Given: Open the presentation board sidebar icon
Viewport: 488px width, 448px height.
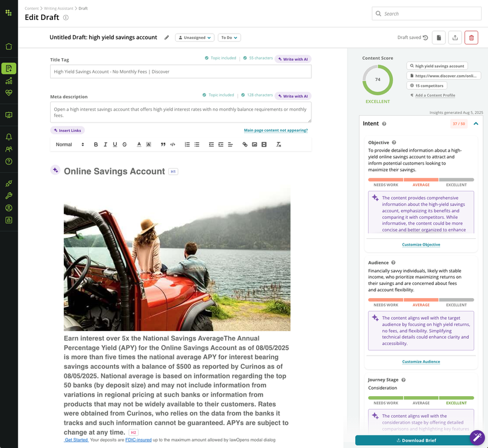Looking at the screenshot, I should (9, 115).
